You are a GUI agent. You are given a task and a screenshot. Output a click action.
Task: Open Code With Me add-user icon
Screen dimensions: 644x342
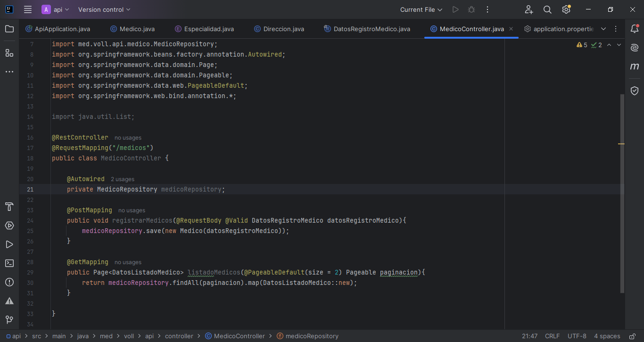(x=529, y=9)
